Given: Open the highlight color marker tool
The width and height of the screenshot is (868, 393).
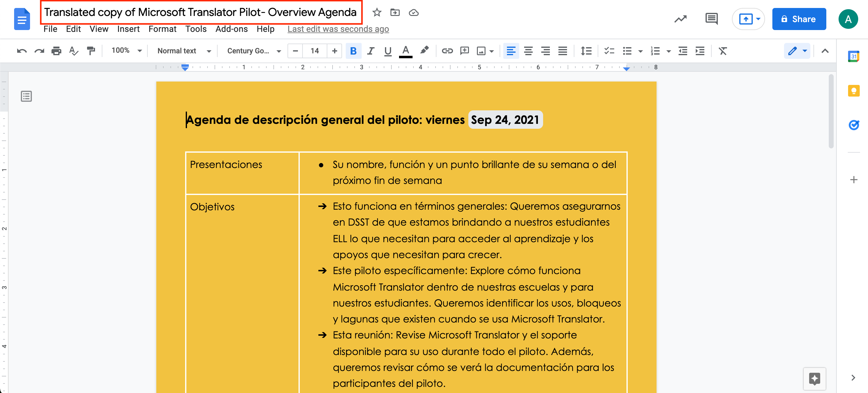Looking at the screenshot, I should point(424,51).
